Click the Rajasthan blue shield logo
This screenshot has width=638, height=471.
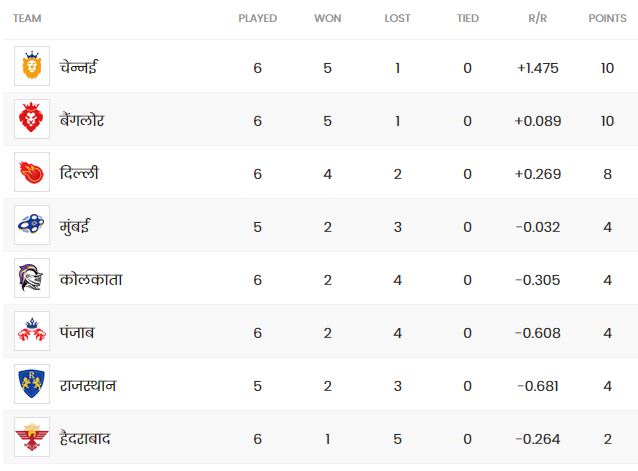point(32,385)
